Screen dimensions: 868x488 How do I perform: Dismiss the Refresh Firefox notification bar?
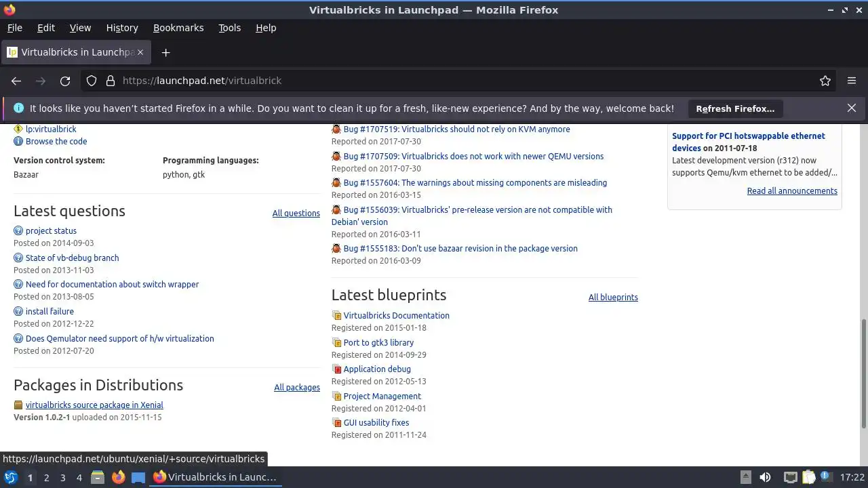click(x=852, y=108)
